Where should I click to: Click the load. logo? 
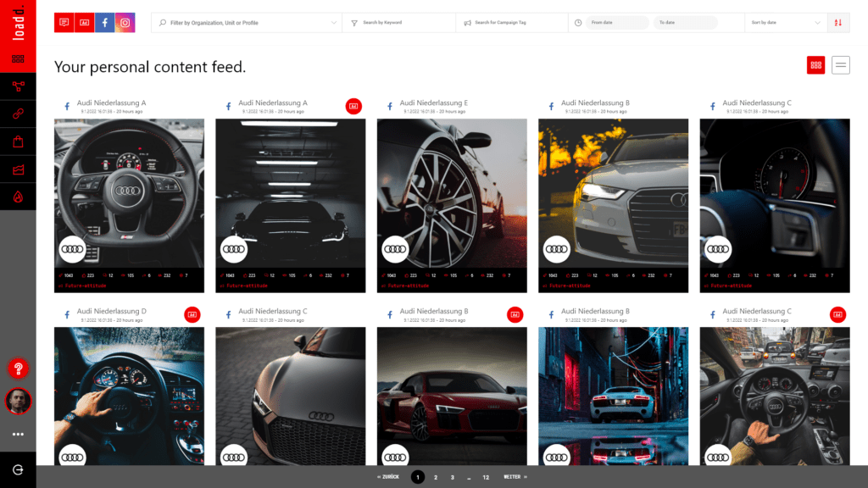18,22
